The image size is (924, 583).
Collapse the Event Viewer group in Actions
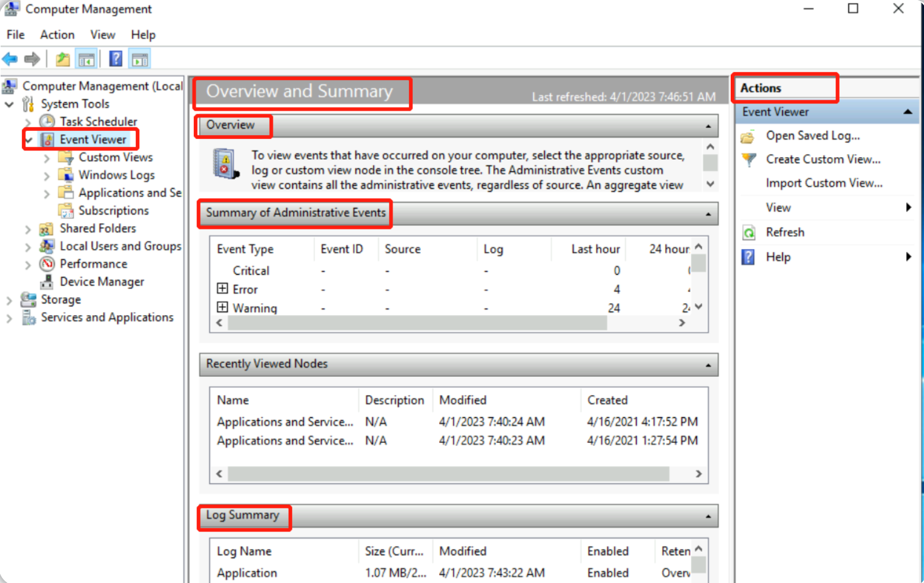(908, 112)
